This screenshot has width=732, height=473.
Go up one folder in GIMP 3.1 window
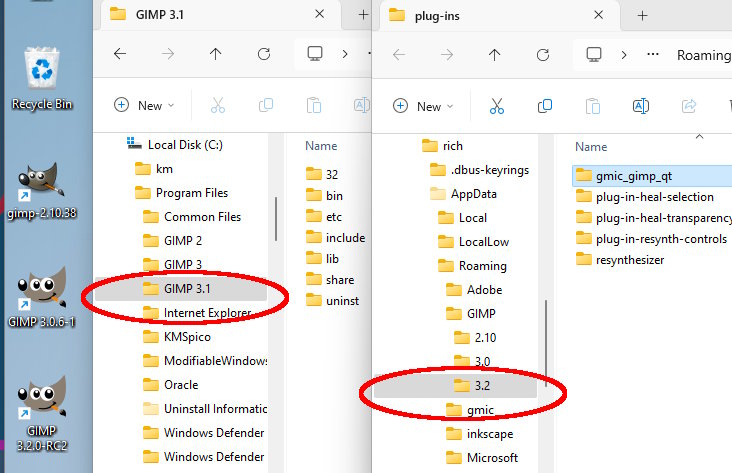(215, 54)
